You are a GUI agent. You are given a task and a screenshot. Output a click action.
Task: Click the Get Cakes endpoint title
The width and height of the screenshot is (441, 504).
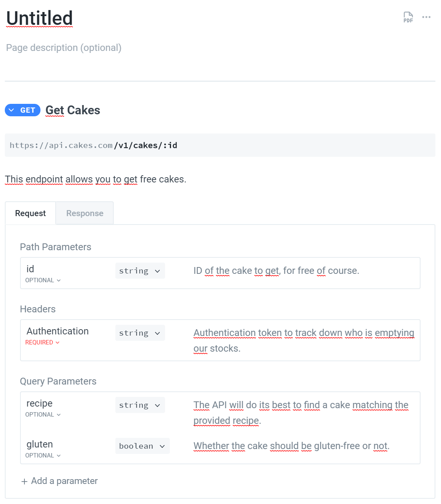pyautogui.click(x=72, y=110)
